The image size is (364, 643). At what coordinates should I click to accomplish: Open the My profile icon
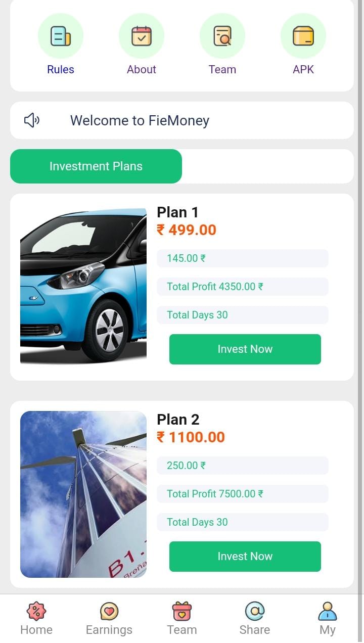328,618
